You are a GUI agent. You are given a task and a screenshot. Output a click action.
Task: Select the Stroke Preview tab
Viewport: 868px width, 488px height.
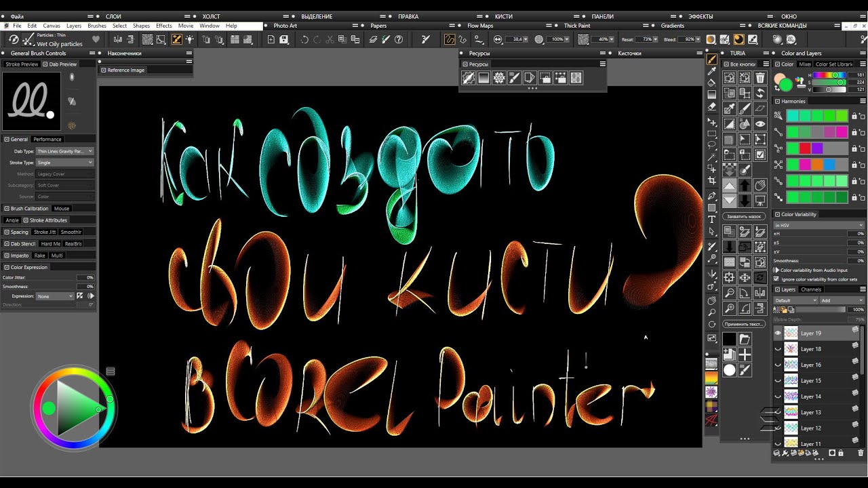point(21,64)
